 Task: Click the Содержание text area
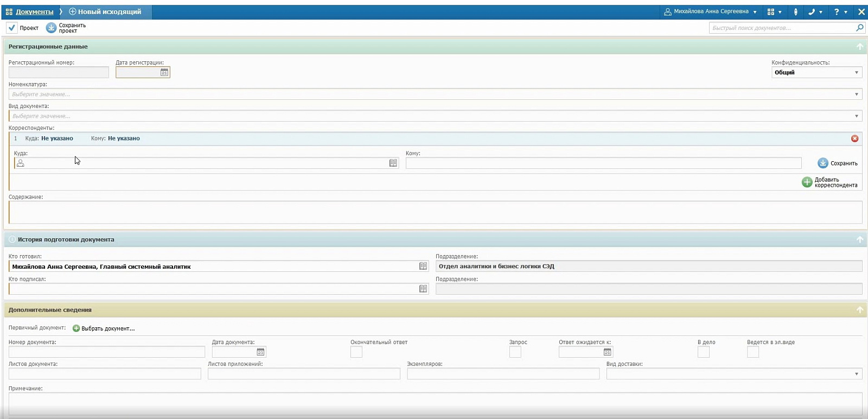tap(435, 212)
